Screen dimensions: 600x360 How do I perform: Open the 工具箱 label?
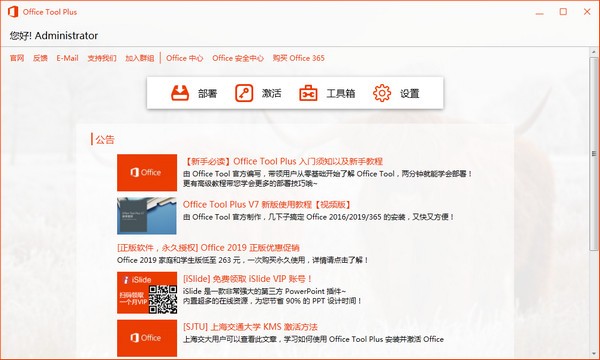tap(341, 93)
